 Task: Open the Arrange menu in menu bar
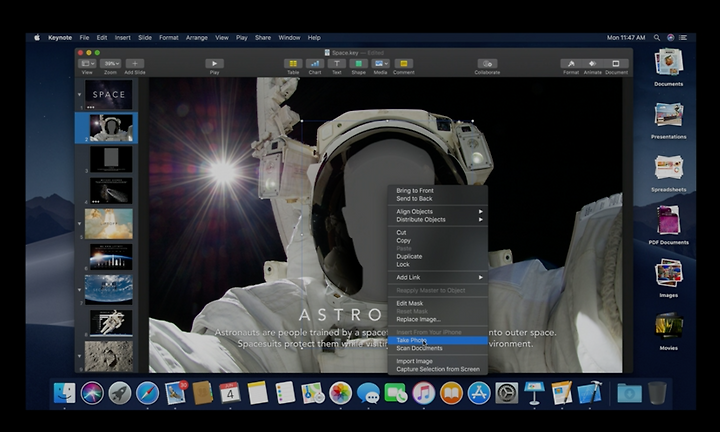(x=197, y=38)
